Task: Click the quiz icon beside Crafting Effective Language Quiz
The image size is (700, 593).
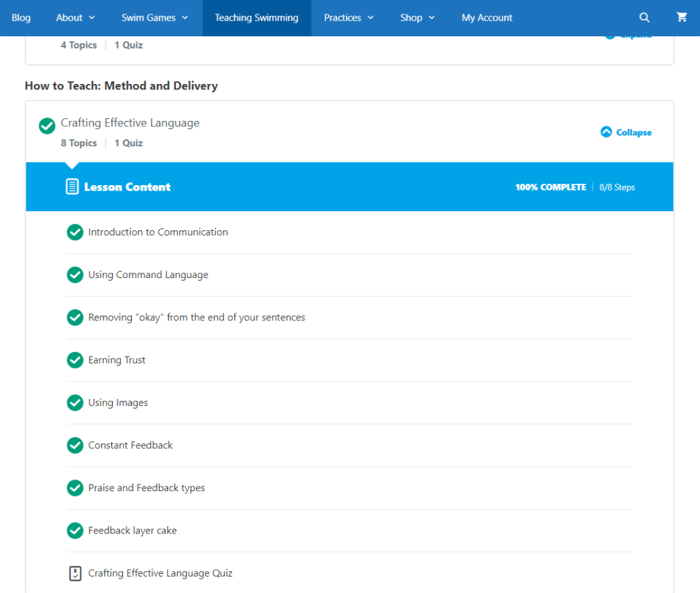Action: point(75,573)
